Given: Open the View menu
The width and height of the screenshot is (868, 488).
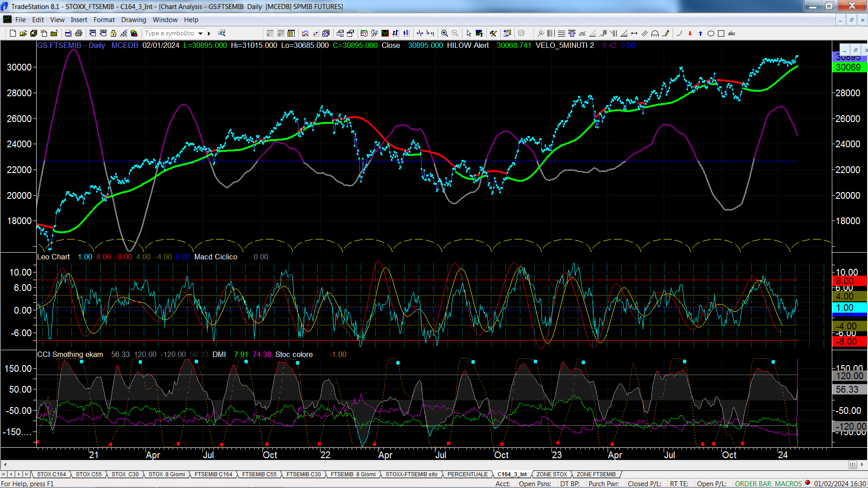Looking at the screenshot, I should [x=57, y=20].
